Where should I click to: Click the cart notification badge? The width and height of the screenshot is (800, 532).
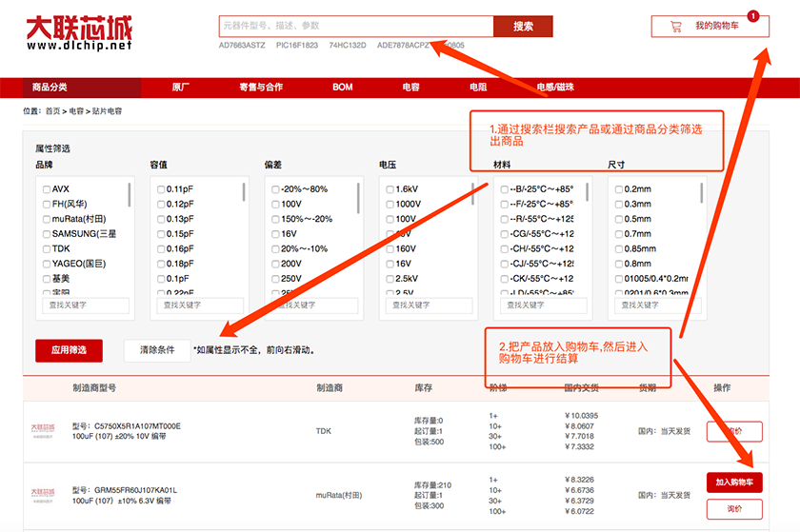coord(753,15)
